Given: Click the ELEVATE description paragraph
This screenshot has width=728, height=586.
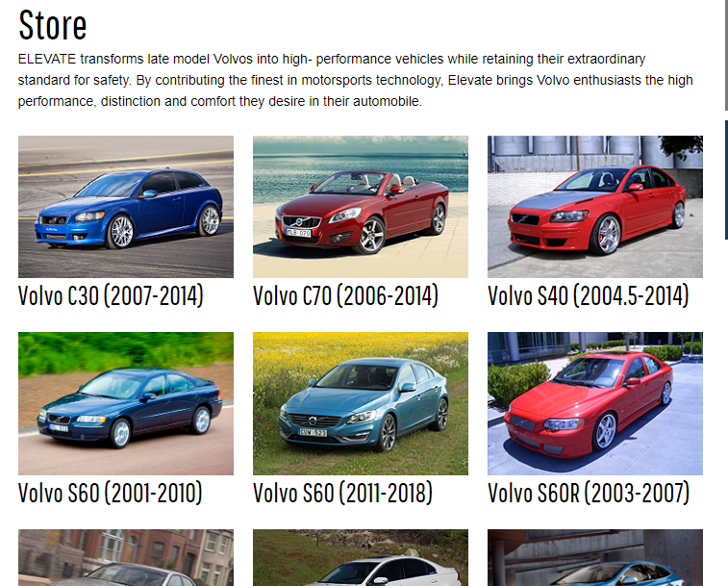Looking at the screenshot, I should click(355, 80).
